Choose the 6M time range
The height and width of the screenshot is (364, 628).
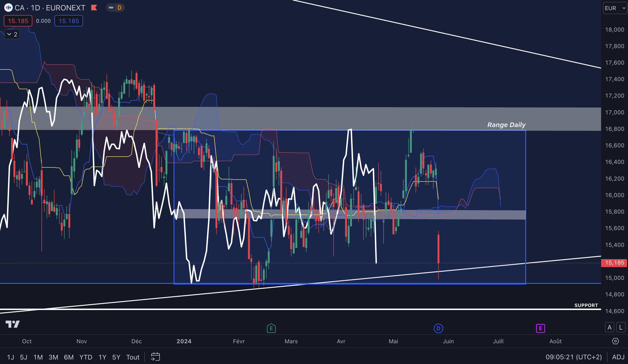coord(69,357)
